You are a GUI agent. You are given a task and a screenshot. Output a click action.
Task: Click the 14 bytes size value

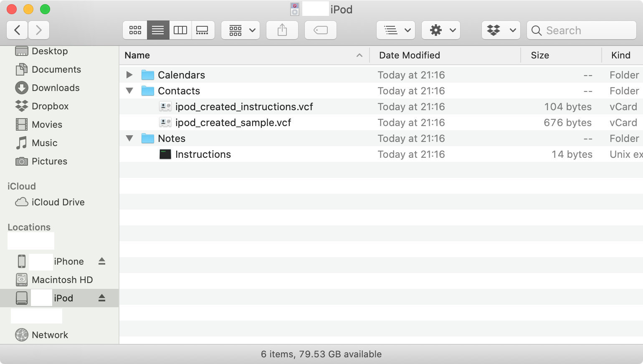(x=572, y=154)
